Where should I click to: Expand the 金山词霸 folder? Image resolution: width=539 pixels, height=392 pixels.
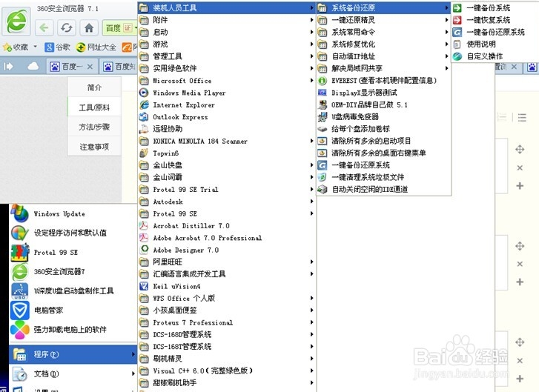click(227, 177)
